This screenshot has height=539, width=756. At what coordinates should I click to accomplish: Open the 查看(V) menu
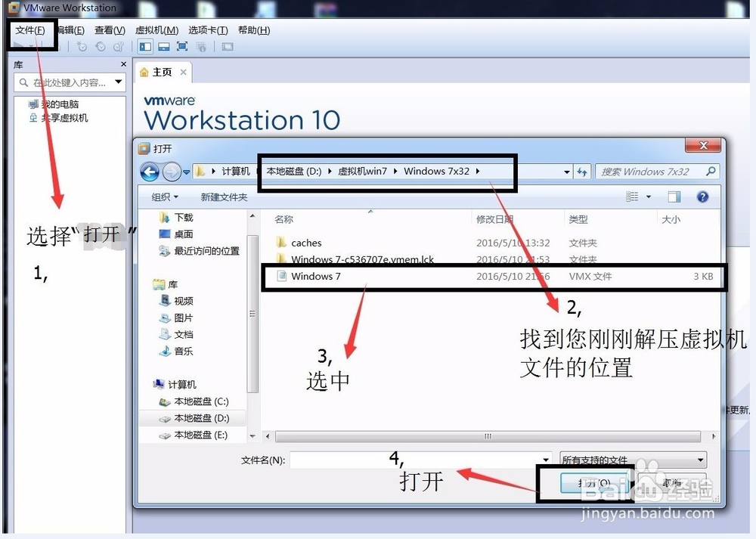[x=110, y=30]
